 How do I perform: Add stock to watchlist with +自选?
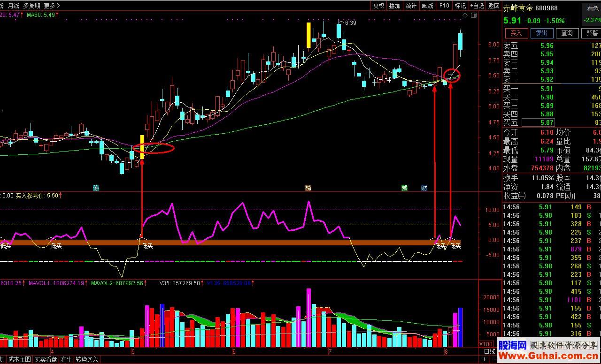click(477, 6)
